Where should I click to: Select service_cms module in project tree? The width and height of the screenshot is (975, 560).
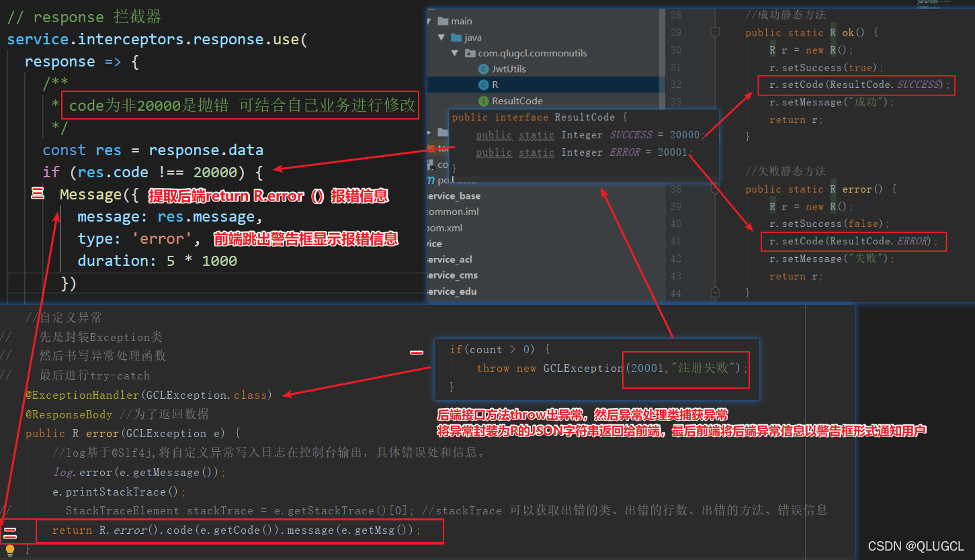tap(452, 275)
